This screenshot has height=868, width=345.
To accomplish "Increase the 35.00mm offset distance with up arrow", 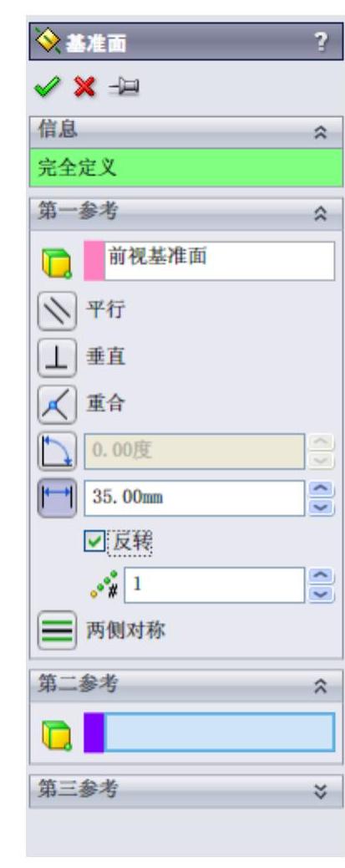I will point(322,491).
